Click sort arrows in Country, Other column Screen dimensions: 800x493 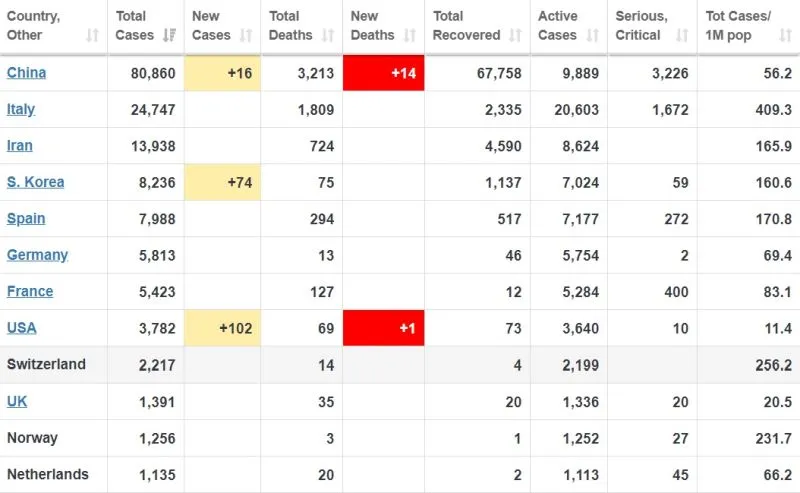click(x=92, y=36)
